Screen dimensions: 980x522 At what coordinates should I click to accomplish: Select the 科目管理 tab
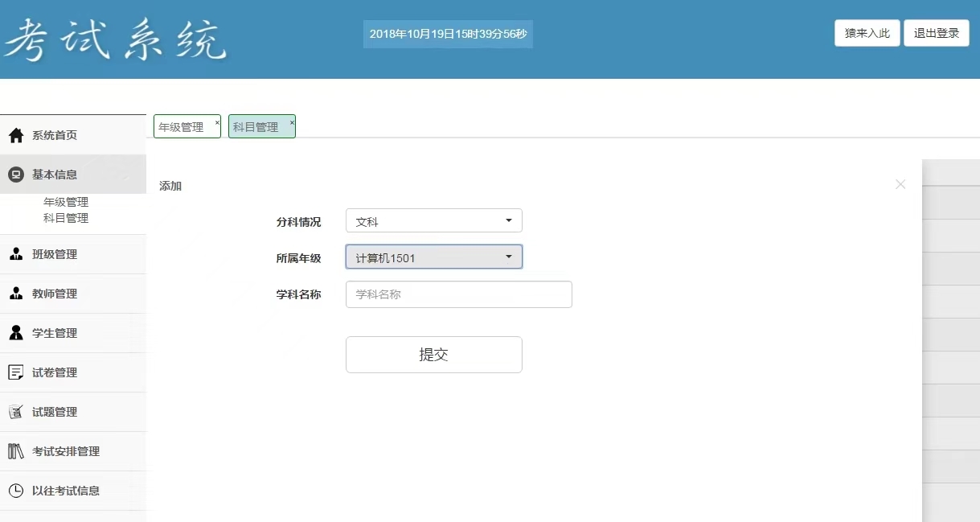[x=256, y=125]
